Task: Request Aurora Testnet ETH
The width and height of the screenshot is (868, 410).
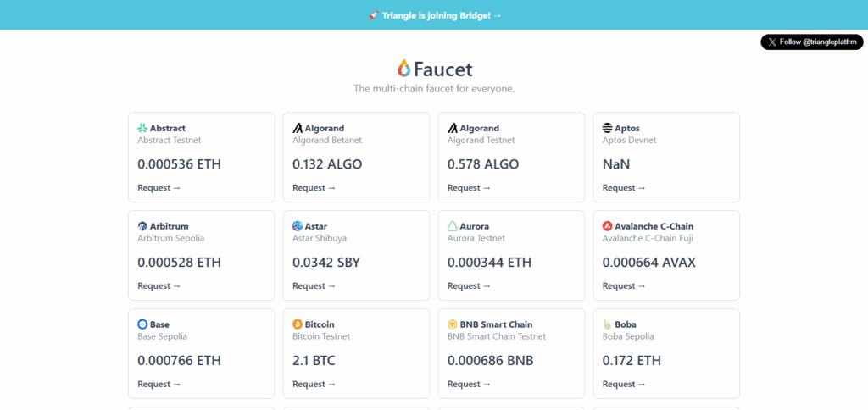Action: 469,285
